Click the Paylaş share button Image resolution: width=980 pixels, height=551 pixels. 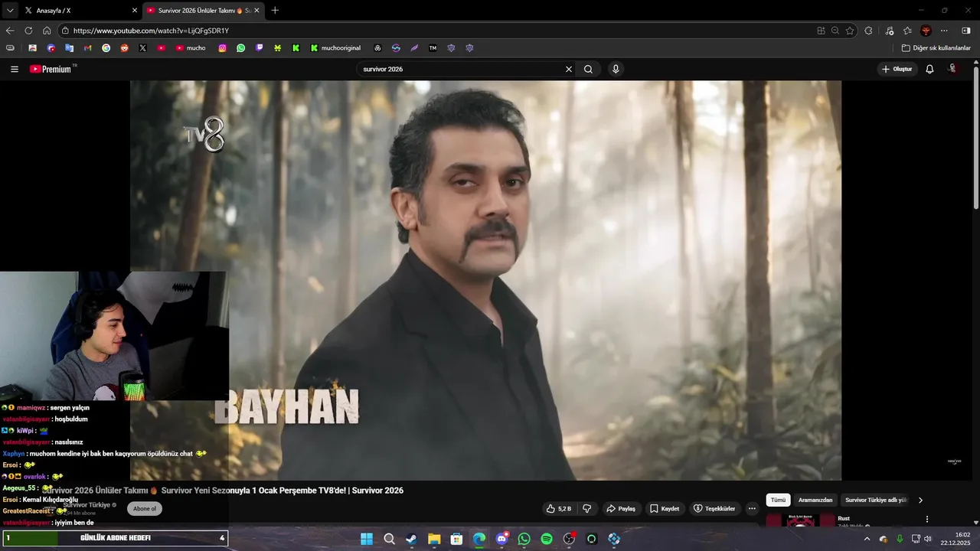click(621, 509)
